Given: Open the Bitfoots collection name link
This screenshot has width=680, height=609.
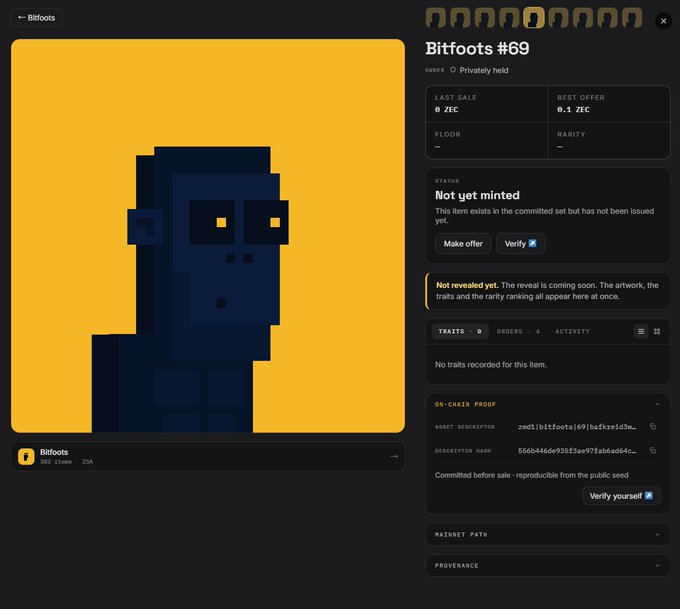Looking at the screenshot, I should point(54,452).
